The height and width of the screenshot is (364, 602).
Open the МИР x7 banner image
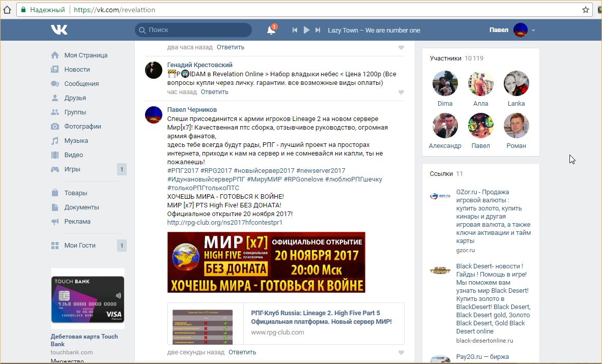(x=266, y=262)
